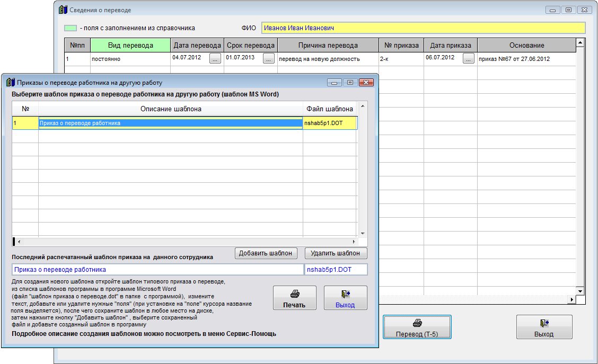This screenshot has height=364, width=598.
Task: Click the ФИО field with Иванов Иван Иванович
Action: tap(424, 28)
